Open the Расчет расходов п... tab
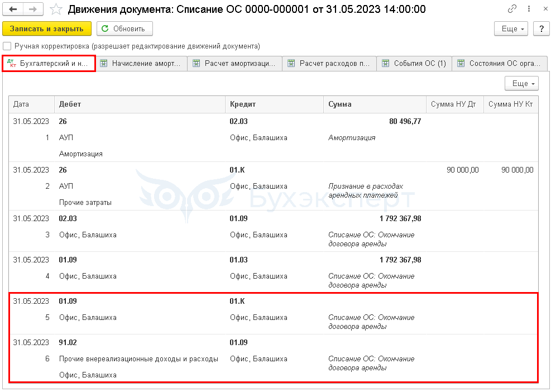Viewport: 551px width, 392px height. tap(329, 64)
